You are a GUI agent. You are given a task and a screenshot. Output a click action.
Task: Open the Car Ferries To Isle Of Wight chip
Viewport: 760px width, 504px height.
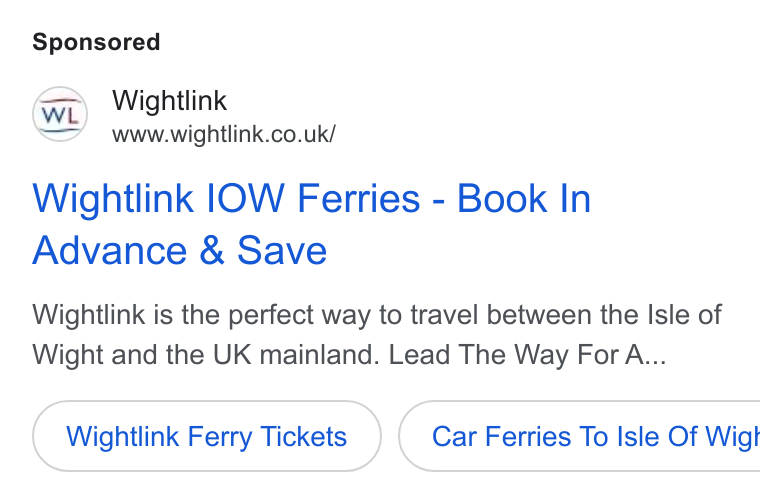pos(579,436)
